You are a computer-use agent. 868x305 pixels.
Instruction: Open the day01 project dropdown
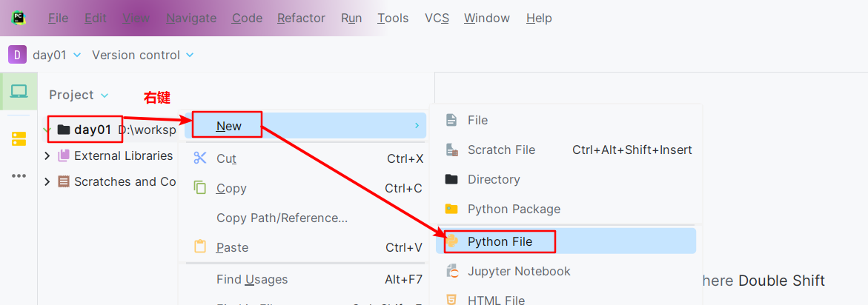pyautogui.click(x=57, y=55)
